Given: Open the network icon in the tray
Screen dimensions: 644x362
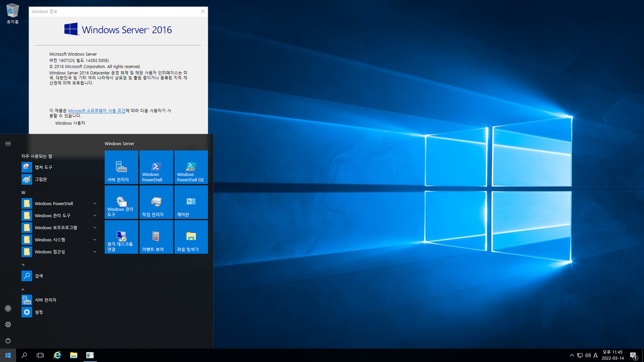Looking at the screenshot, I should [x=580, y=355].
